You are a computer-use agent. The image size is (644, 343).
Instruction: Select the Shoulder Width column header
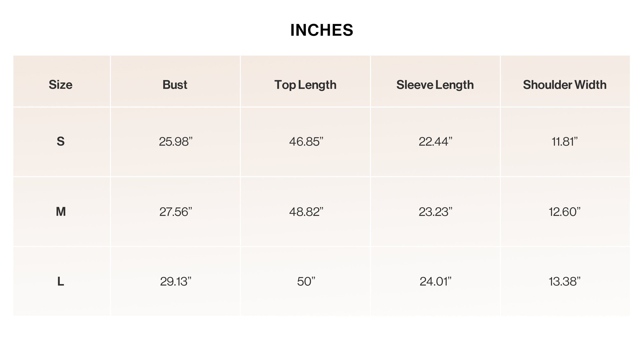(x=565, y=84)
